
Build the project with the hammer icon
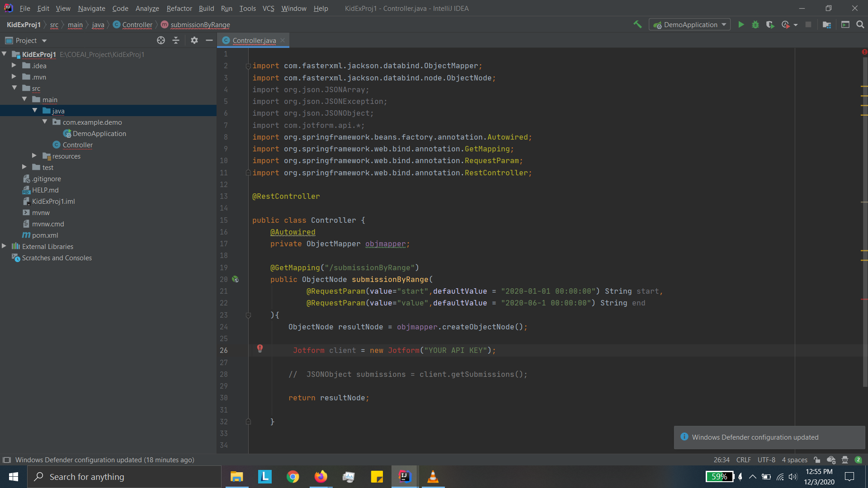[638, 24]
